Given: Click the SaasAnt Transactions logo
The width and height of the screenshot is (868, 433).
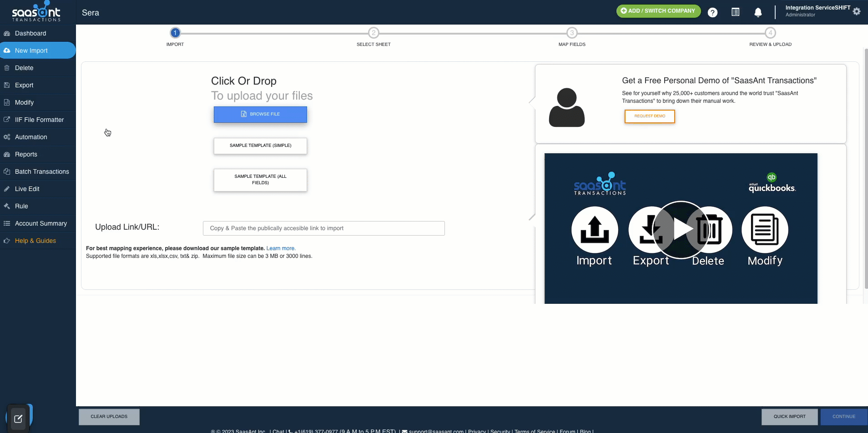Looking at the screenshot, I should (x=36, y=11).
